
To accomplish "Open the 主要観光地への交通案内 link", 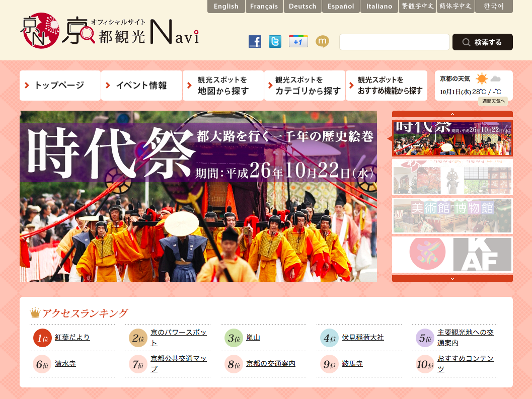I will pyautogui.click(x=466, y=338).
